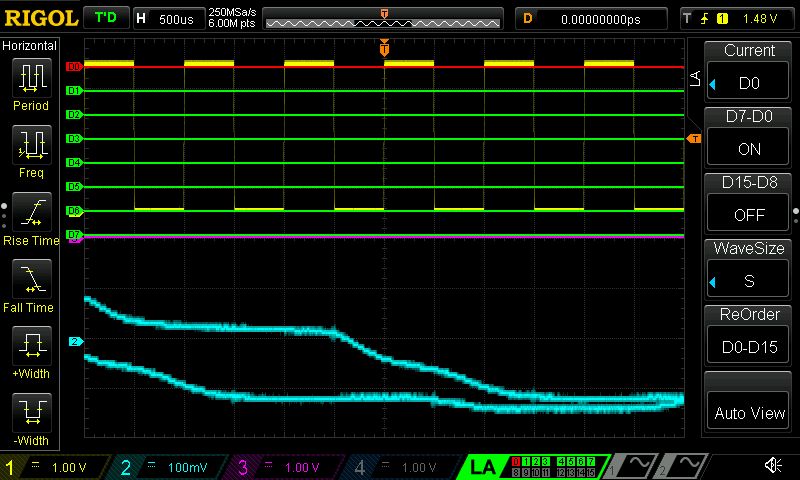
Task: Click the channel 2 scale 100mV value
Action: click(x=187, y=468)
